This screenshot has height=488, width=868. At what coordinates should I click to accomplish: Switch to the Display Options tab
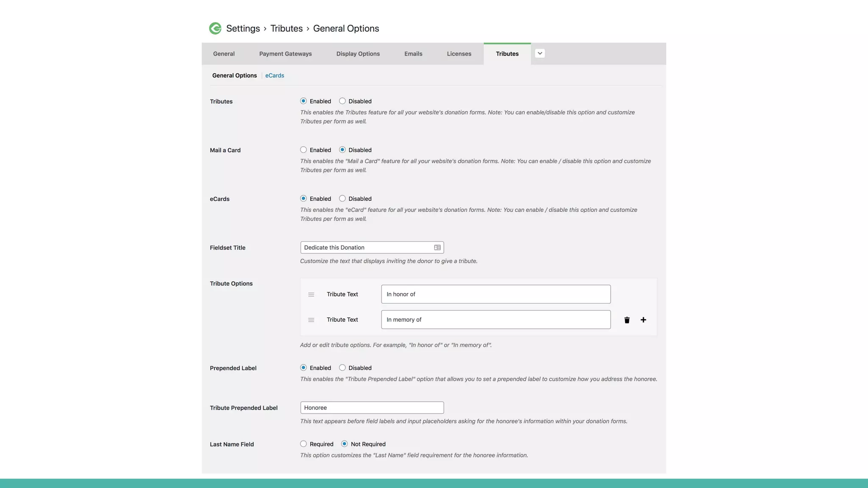[358, 54]
